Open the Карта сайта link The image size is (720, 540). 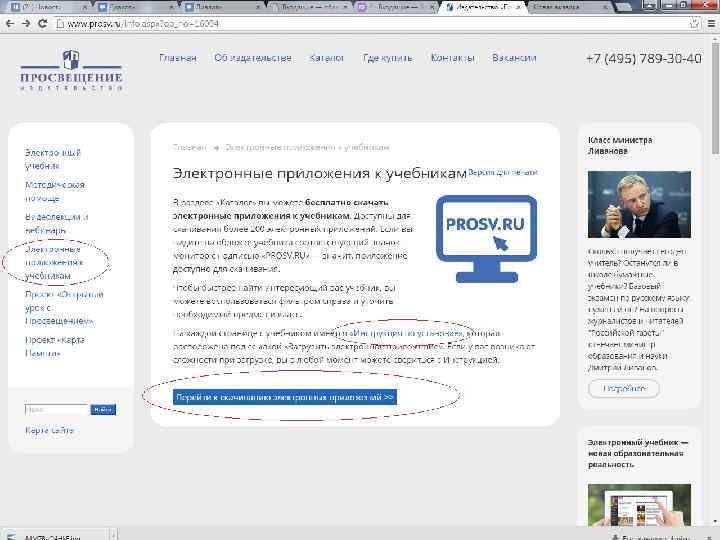click(x=49, y=430)
